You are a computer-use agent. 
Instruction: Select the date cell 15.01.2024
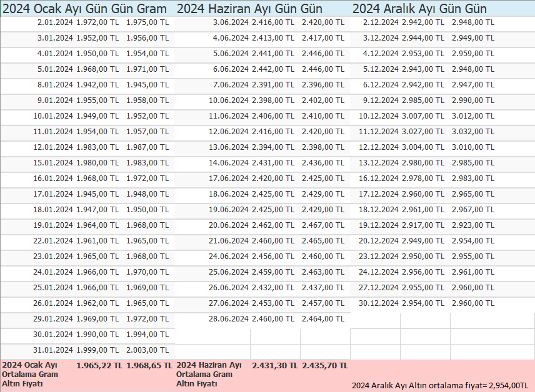click(x=53, y=163)
